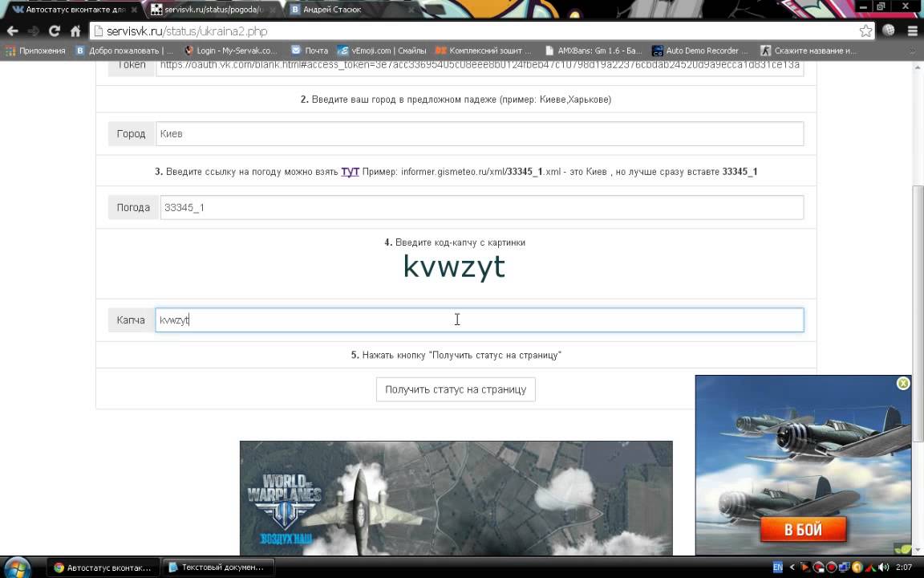The width and height of the screenshot is (924, 578).
Task: Click the Token input field
Action: coord(480,67)
